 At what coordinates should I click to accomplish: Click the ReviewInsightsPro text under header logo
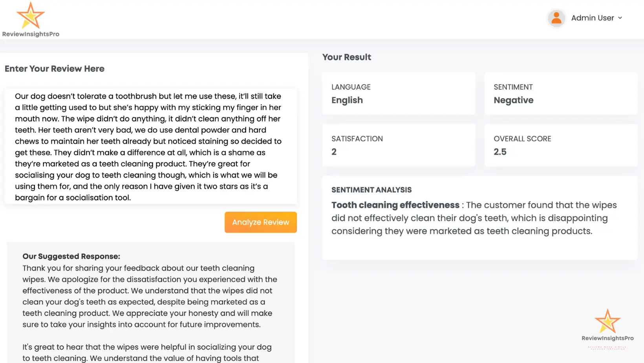click(31, 34)
